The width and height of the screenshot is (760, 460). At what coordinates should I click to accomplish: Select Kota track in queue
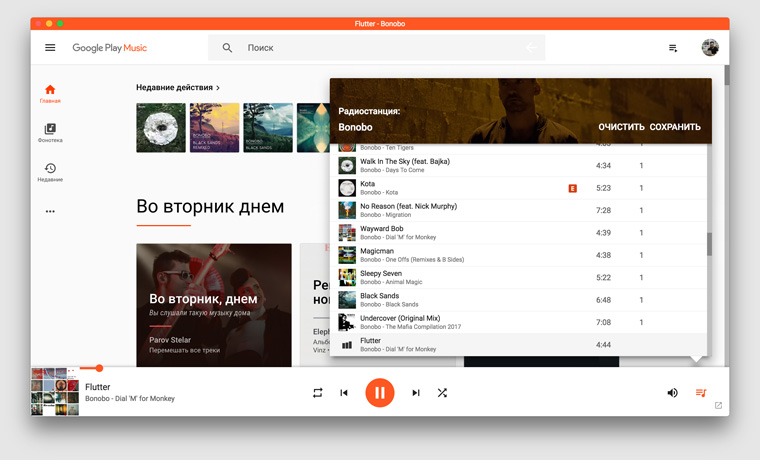tap(518, 188)
